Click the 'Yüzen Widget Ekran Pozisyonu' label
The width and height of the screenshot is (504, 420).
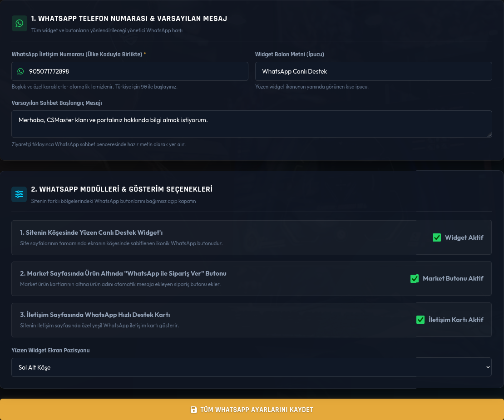(x=50, y=350)
